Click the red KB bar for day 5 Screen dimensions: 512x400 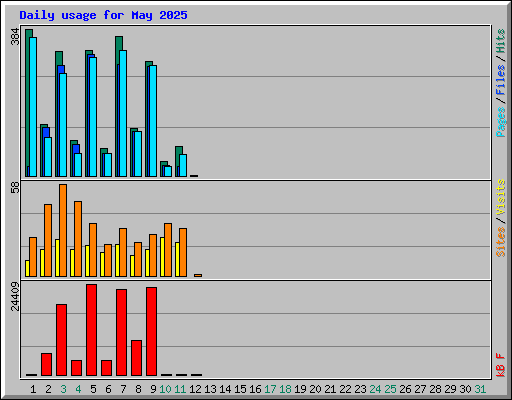tap(91, 330)
